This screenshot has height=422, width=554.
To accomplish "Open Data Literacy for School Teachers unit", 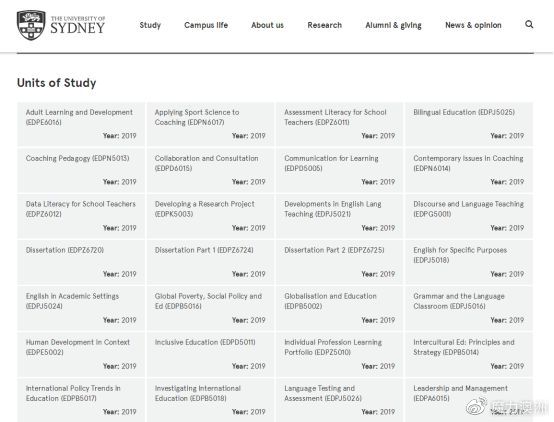I will 81,216.
